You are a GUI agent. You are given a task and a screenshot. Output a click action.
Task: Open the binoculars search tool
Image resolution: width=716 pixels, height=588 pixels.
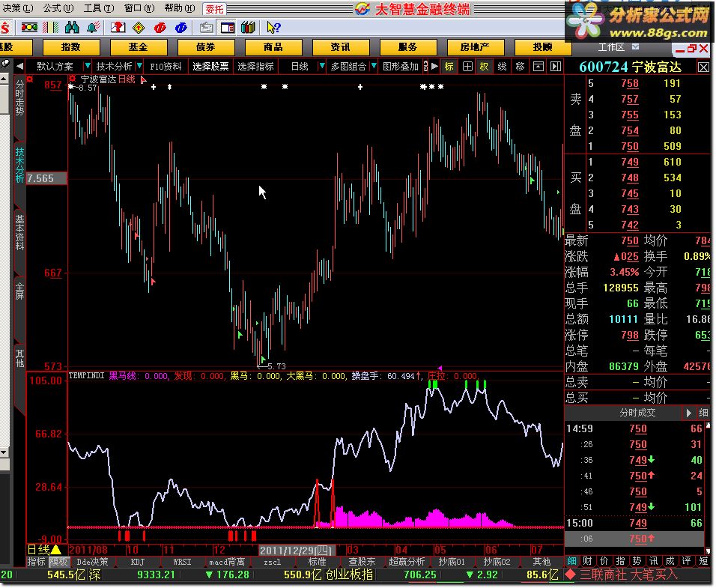tap(72, 28)
